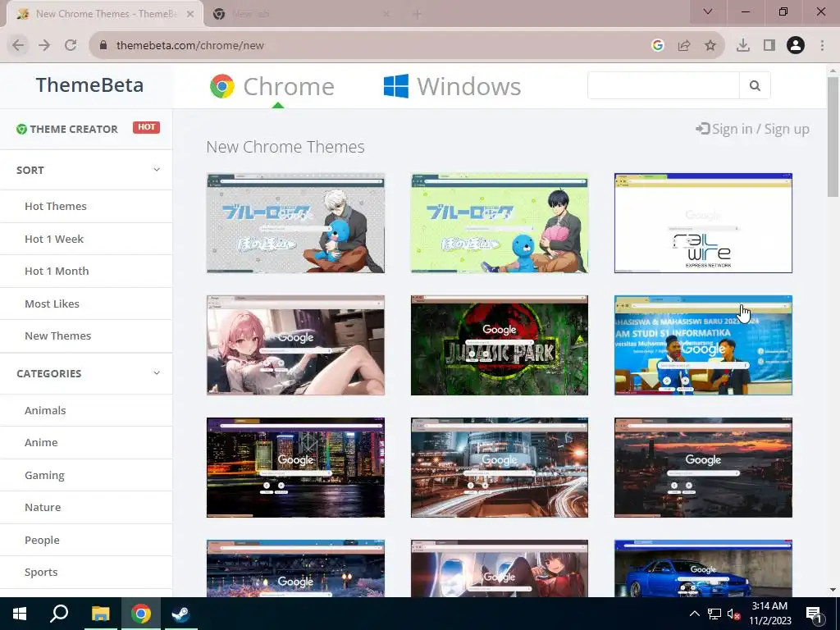Open the Railwire Express Network theme
The width and height of the screenshot is (840, 630).
(703, 223)
